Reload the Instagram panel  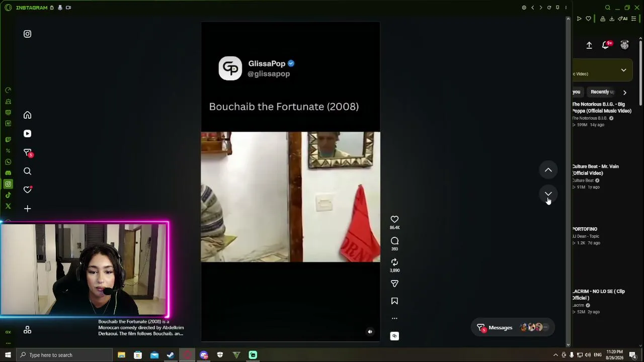click(549, 8)
